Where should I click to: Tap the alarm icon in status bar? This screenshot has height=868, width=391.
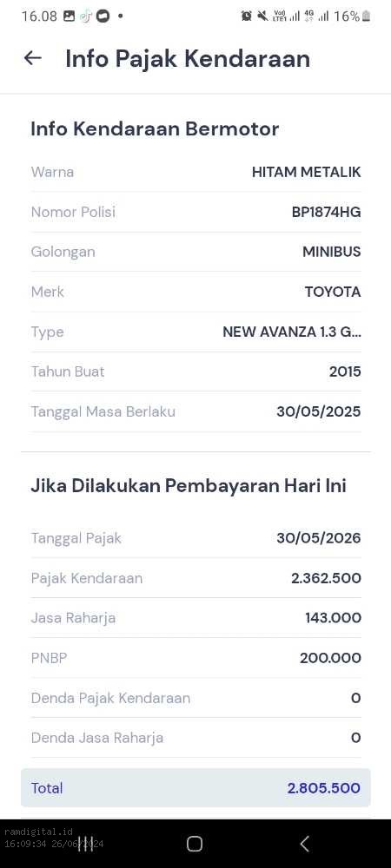(x=247, y=16)
